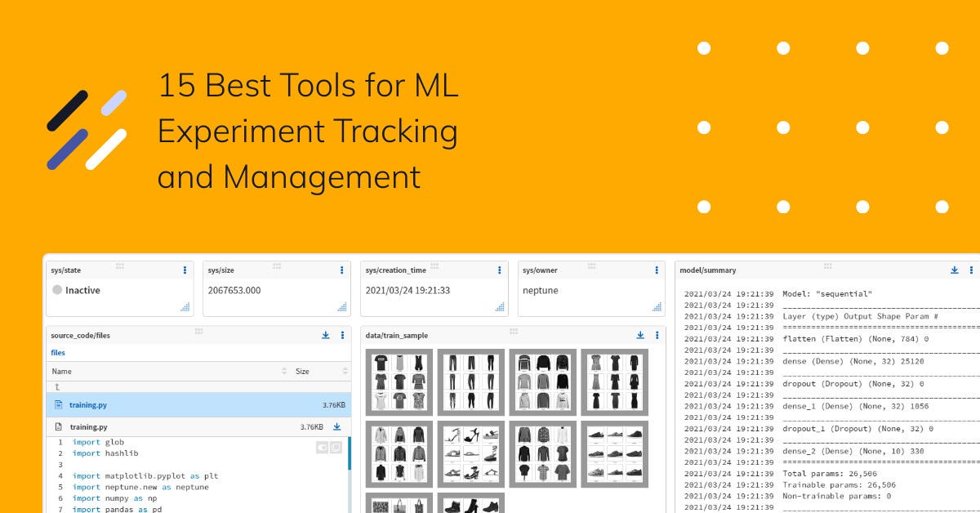The image size is (980, 513).
Task: Download contents of source_code/files widget
Action: point(326,335)
